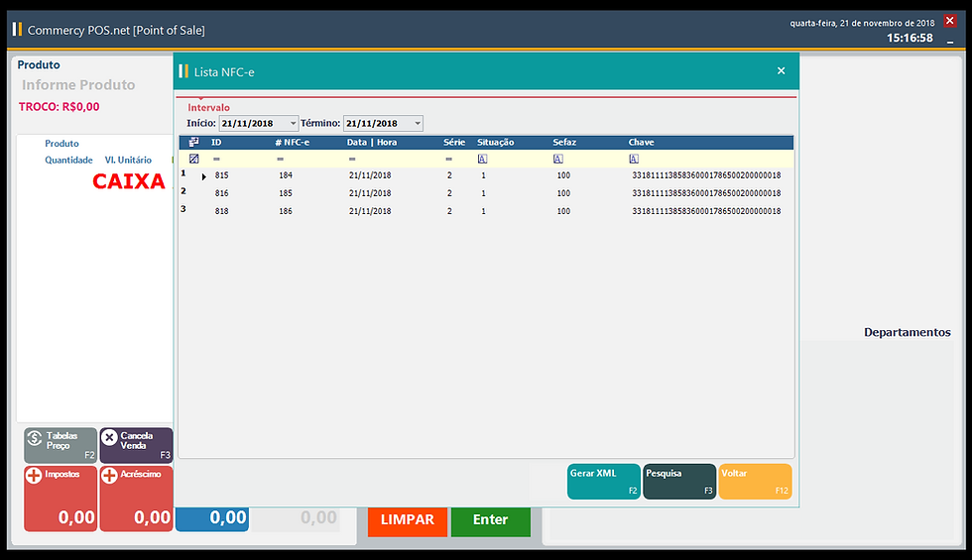Click the Departamentos label

[907, 332]
